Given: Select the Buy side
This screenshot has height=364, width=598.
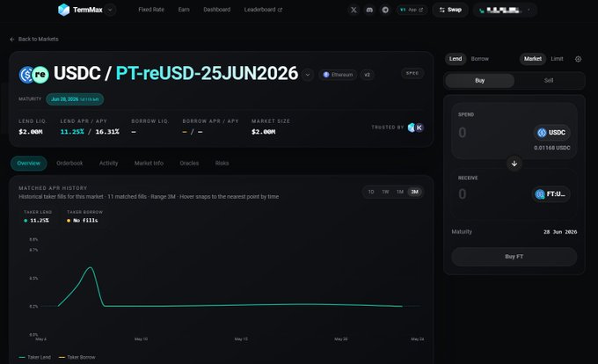Looking at the screenshot, I should [x=480, y=80].
